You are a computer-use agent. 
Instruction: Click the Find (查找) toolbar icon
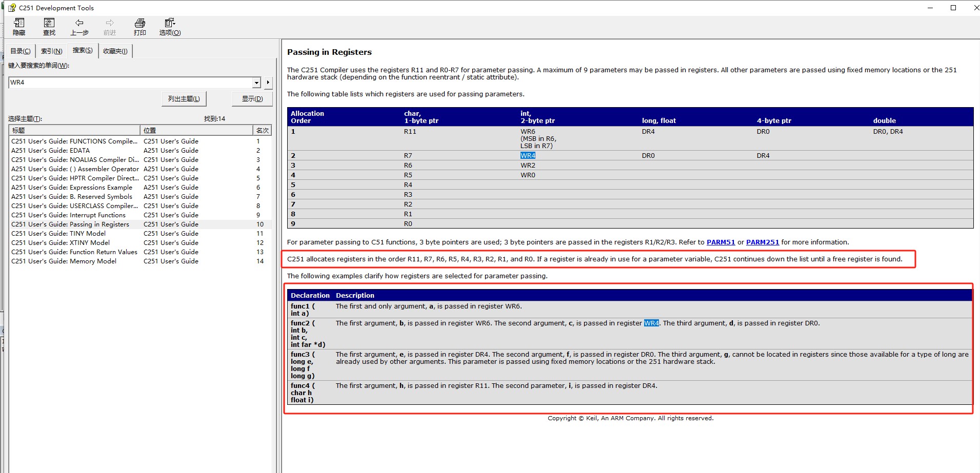coord(49,27)
